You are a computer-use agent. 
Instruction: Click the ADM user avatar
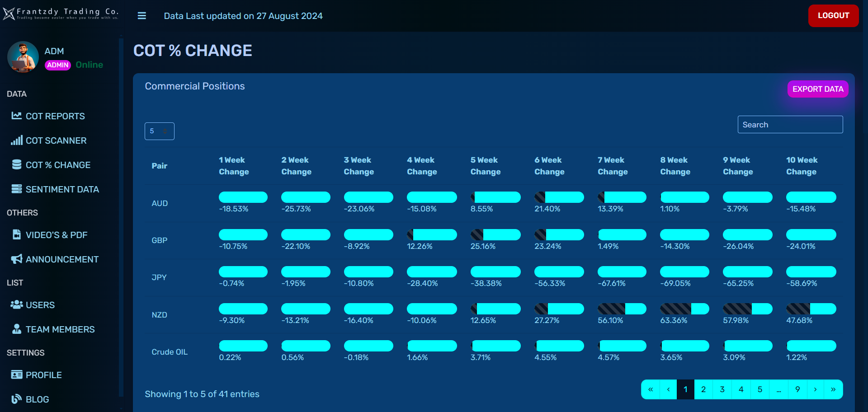pos(23,57)
